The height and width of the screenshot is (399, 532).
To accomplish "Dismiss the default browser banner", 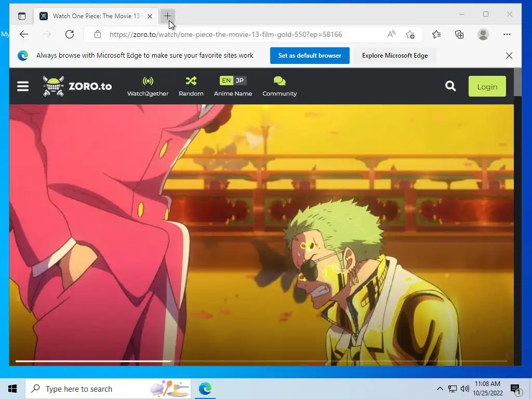I will coord(509,56).
